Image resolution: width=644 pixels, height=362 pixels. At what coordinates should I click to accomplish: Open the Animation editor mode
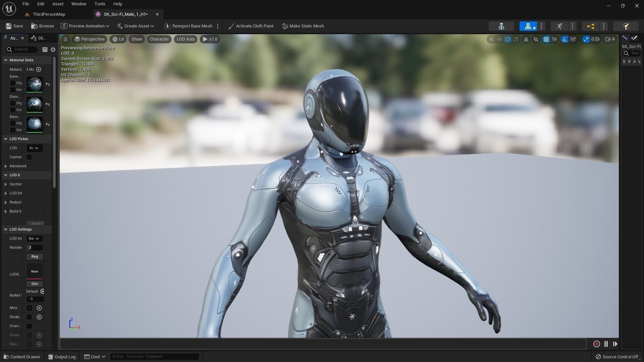559,26
